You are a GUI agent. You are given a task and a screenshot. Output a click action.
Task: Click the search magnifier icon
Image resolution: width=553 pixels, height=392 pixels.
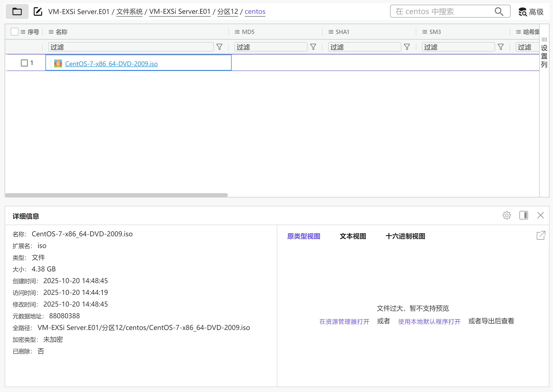click(499, 11)
